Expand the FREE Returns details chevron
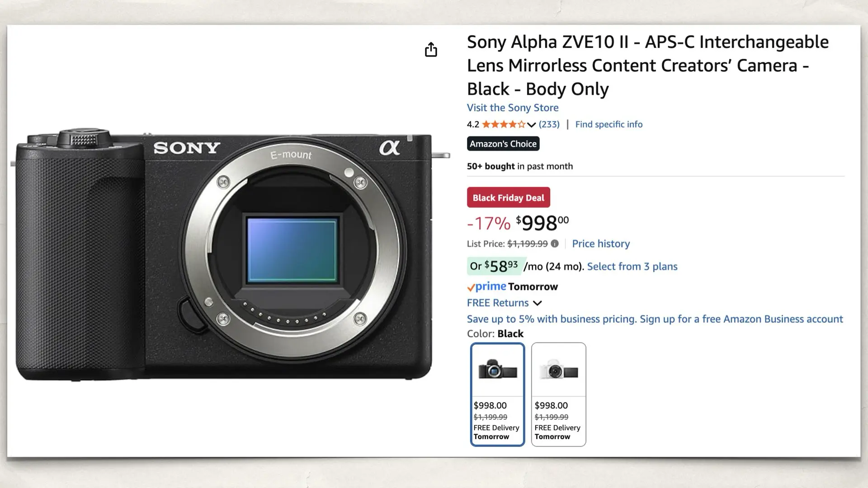Viewport: 868px width, 488px height. coord(538,303)
